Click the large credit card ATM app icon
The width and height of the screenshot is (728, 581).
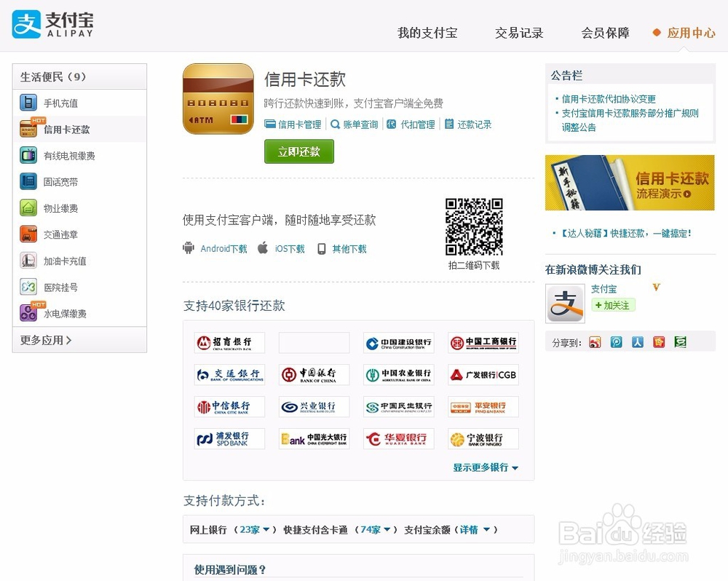pos(218,99)
